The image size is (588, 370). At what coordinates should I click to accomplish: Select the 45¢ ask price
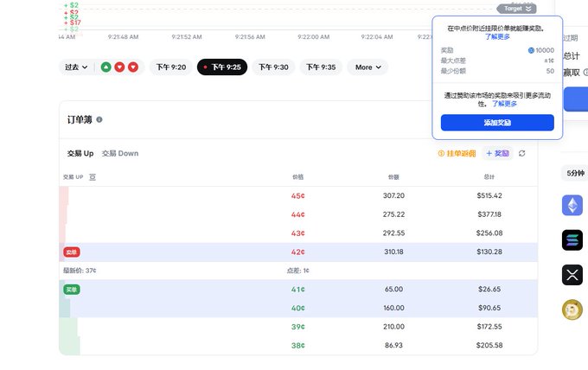coord(297,195)
